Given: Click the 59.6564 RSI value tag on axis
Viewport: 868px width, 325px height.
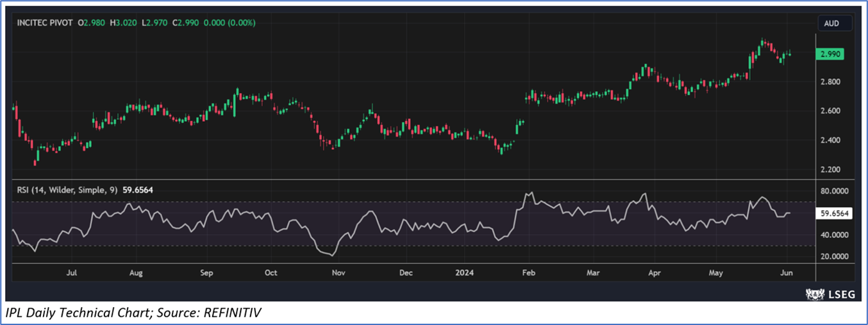Looking at the screenshot, I should tap(833, 214).
